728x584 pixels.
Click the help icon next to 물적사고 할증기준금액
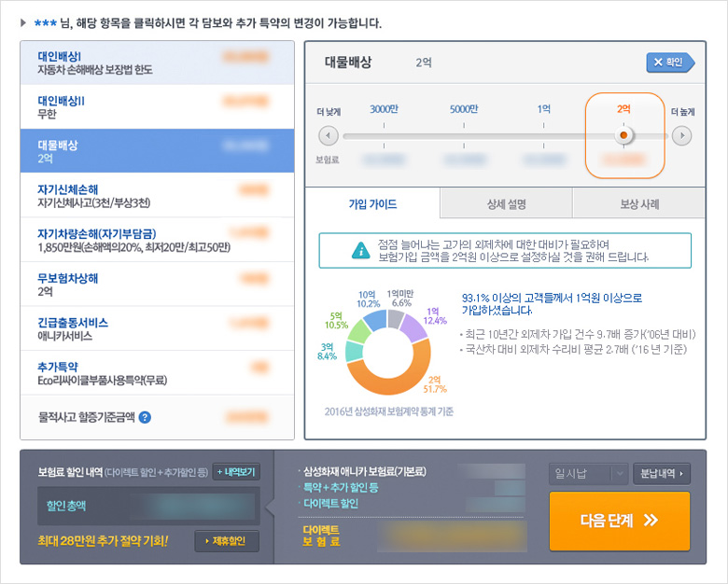[145, 417]
